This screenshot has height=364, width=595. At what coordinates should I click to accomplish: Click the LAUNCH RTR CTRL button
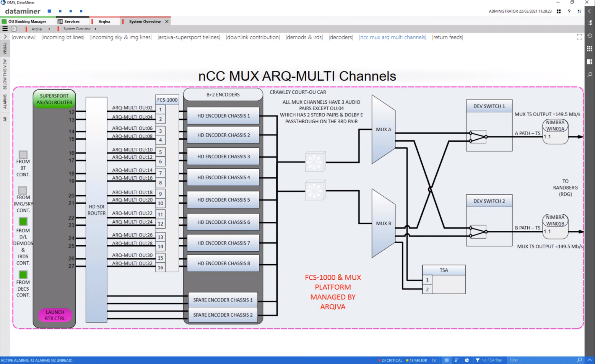click(55, 315)
